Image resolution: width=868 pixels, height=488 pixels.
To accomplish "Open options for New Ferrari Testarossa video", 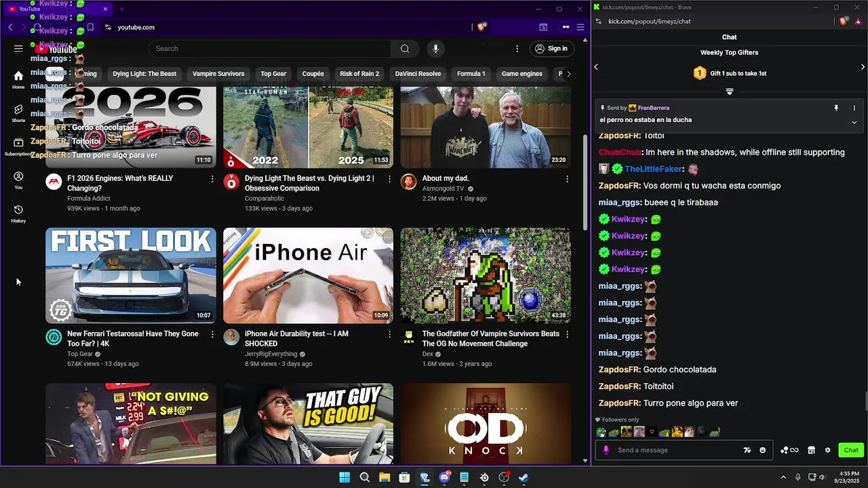I will (x=212, y=334).
